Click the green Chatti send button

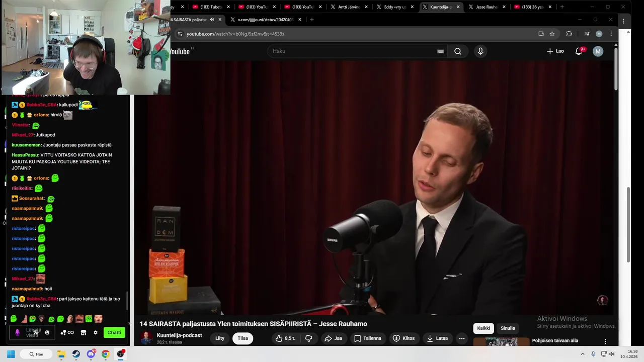[114, 332]
